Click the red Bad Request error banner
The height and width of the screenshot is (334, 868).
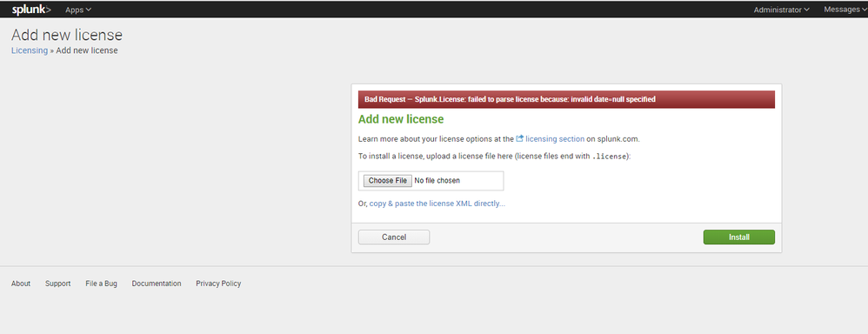(x=566, y=99)
